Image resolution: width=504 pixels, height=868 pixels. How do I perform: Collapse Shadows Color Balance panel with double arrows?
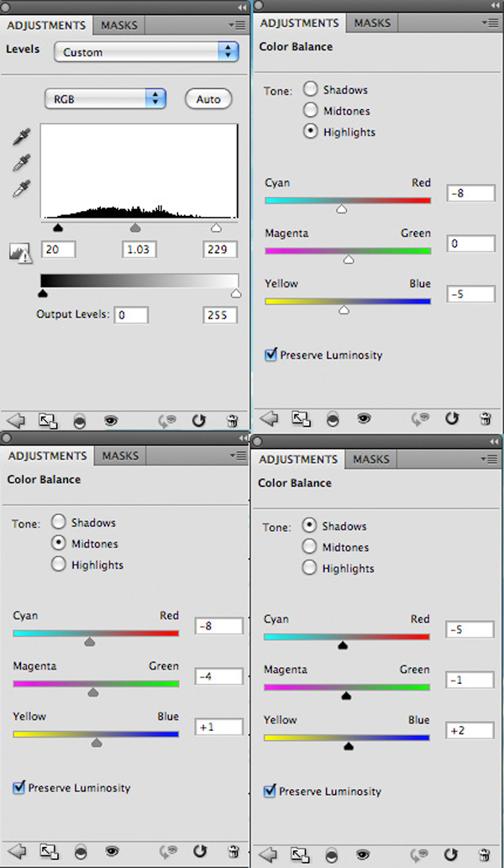point(494,441)
